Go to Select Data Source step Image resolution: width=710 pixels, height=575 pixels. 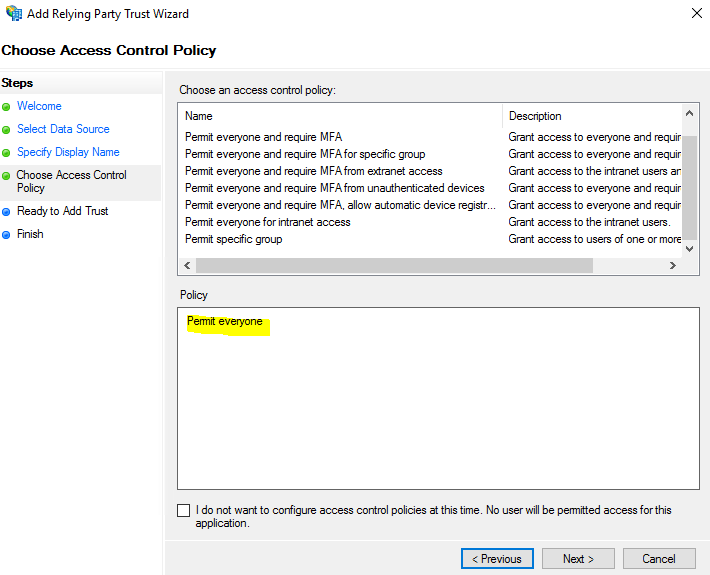click(x=63, y=129)
